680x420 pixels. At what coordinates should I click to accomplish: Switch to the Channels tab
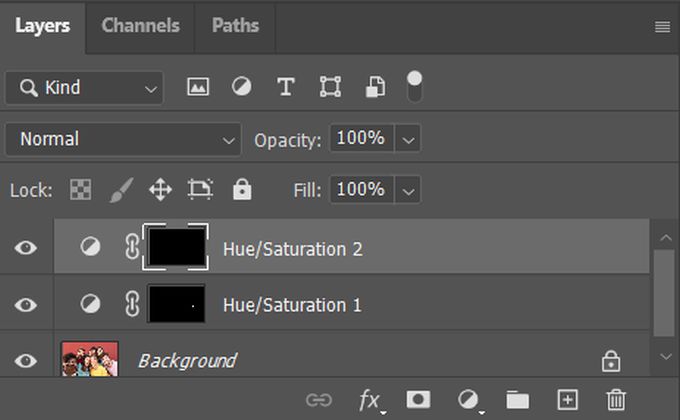(141, 26)
